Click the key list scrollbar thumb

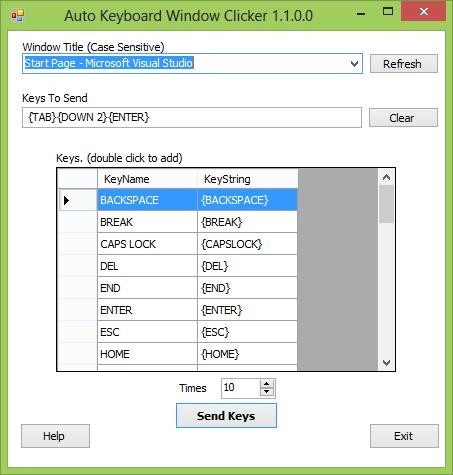point(386,204)
